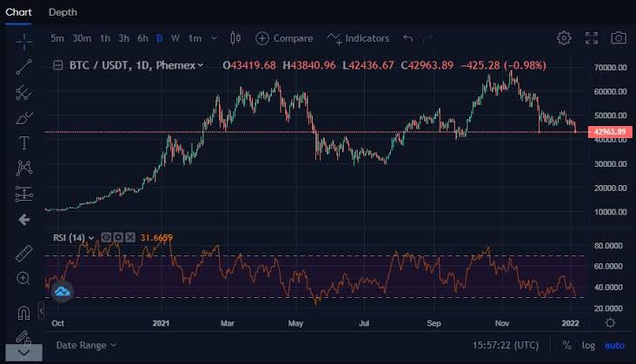Click the zoom in magnifier tool
Image resolution: width=636 pixels, height=364 pixels.
(x=24, y=279)
